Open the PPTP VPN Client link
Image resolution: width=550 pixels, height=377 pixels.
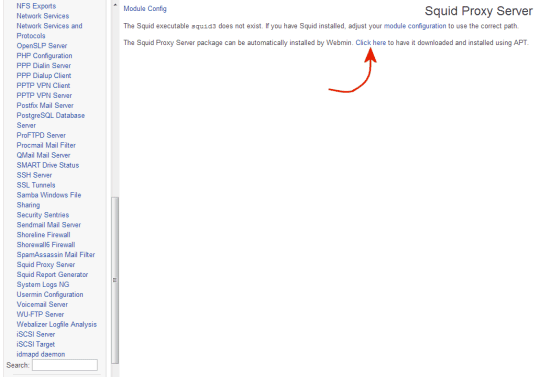(x=43, y=85)
